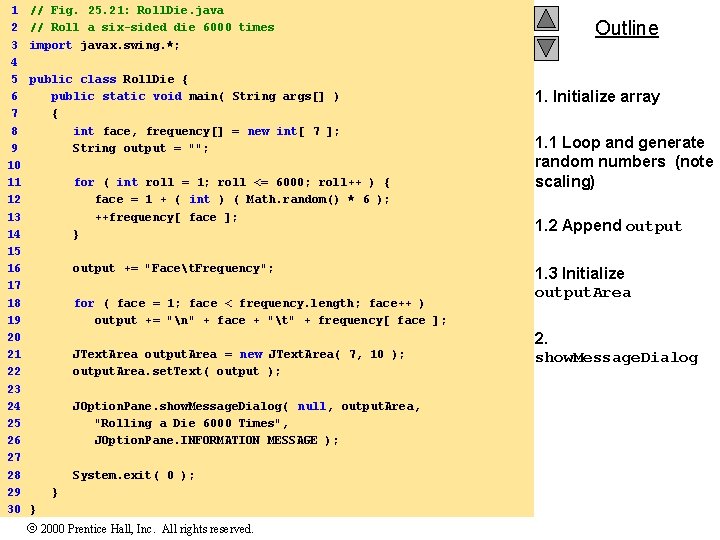The image size is (720, 540).
Task: Click the 'System.exit( 0 );' line
Action: click(133, 475)
